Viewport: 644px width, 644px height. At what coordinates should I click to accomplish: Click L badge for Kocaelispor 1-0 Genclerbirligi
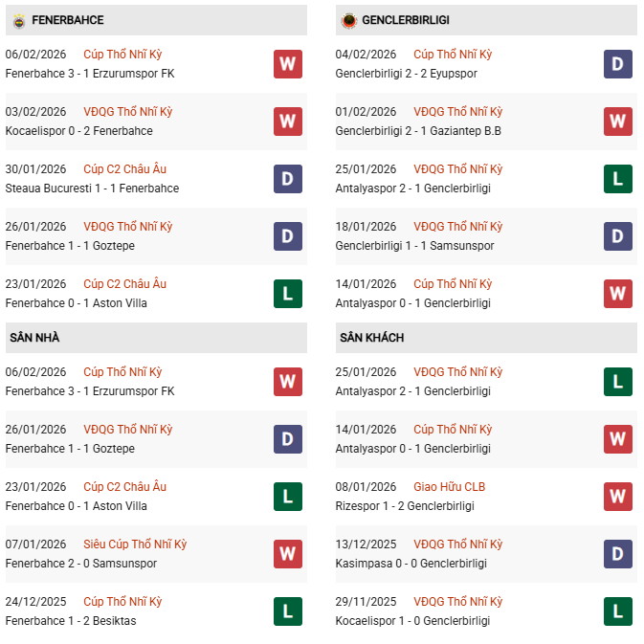(617, 611)
